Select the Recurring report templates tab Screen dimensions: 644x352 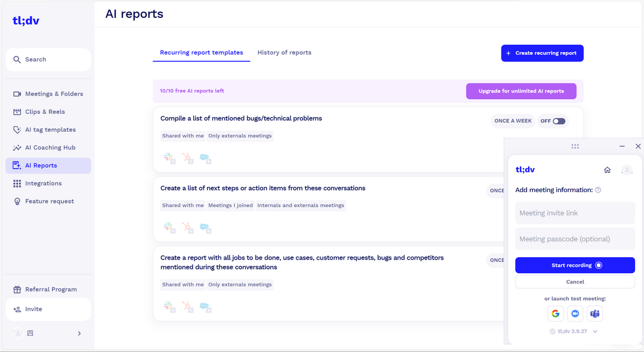tap(201, 53)
